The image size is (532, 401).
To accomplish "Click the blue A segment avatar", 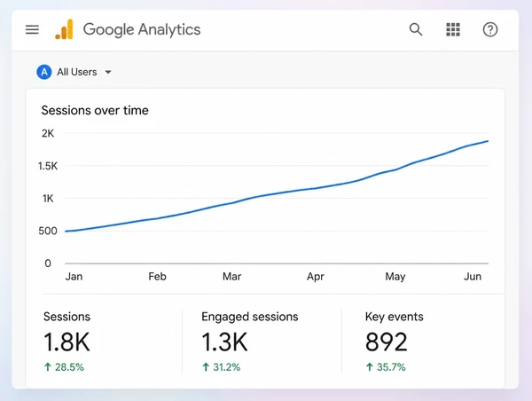I will coord(44,72).
